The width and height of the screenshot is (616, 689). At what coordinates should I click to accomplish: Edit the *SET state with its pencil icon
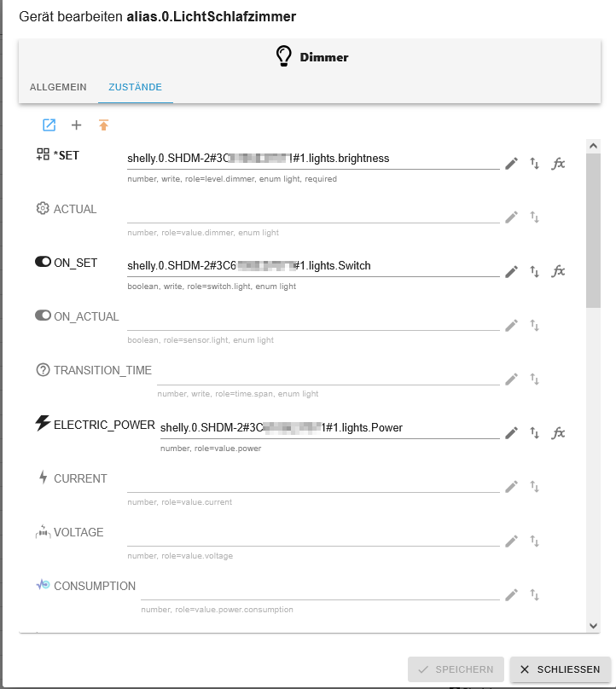tap(511, 164)
